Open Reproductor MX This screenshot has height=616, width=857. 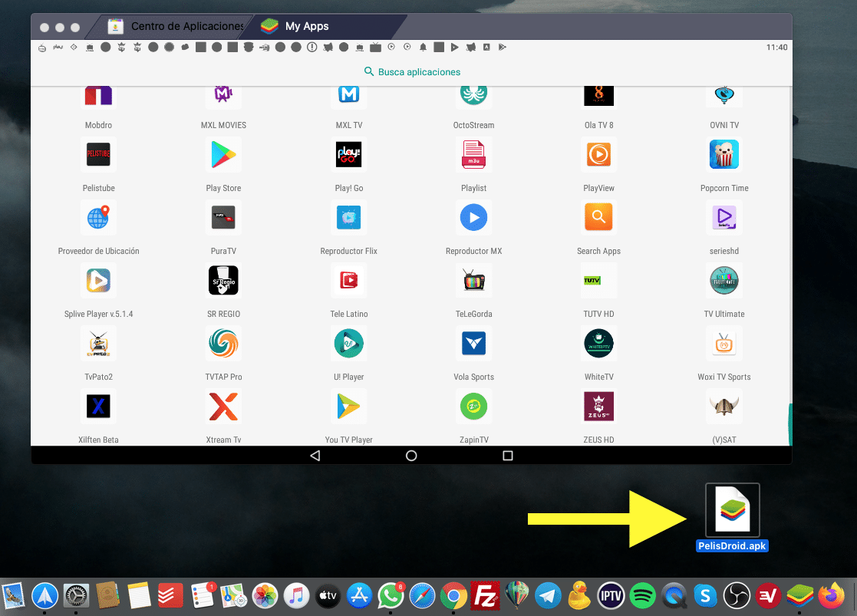tap(473, 217)
